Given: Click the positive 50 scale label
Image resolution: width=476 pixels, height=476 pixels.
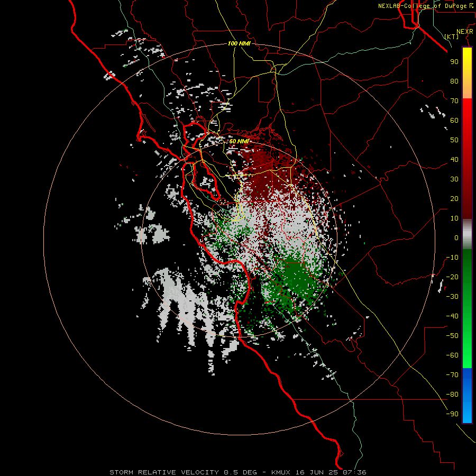Looking at the screenshot, I should click(x=454, y=140).
